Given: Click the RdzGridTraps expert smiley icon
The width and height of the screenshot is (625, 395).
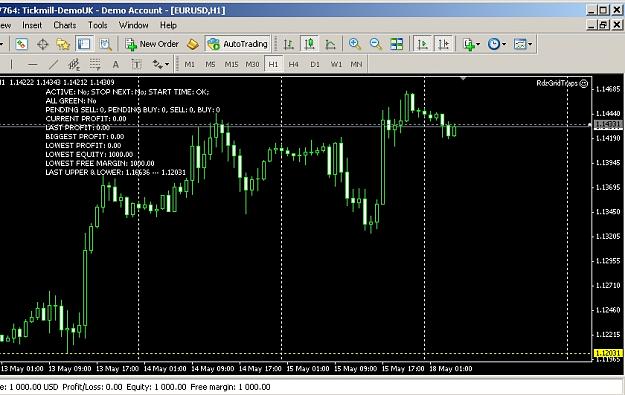Looking at the screenshot, I should [584, 83].
